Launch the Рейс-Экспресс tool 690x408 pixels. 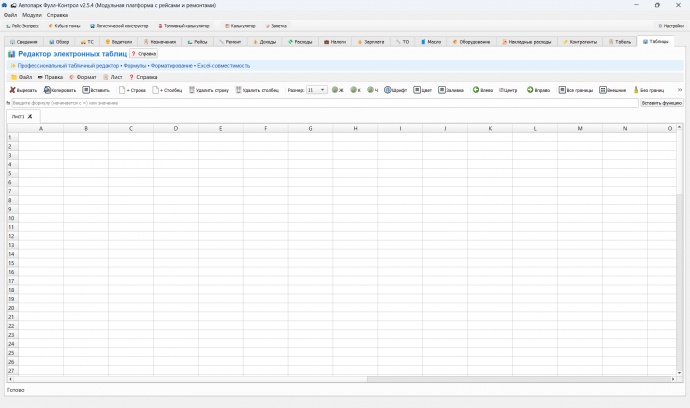click(x=22, y=26)
